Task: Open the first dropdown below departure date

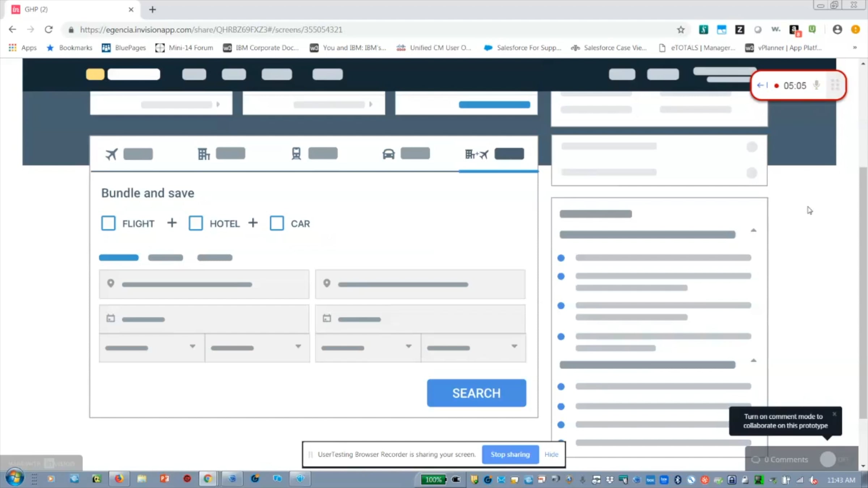Action: pos(151,347)
